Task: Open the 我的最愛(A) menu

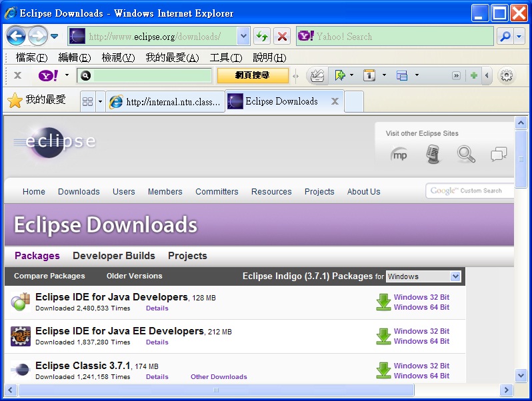Action: pos(172,58)
